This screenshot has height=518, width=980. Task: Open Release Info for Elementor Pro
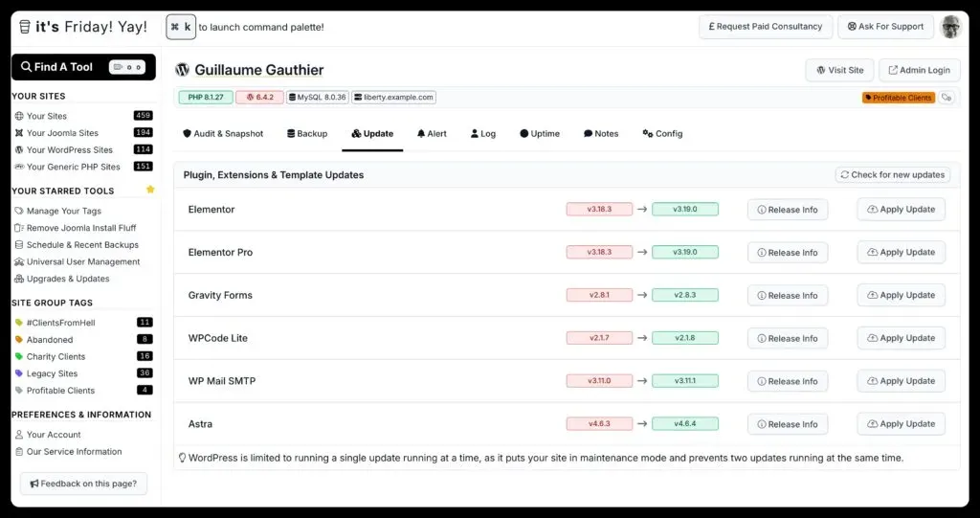pos(788,253)
